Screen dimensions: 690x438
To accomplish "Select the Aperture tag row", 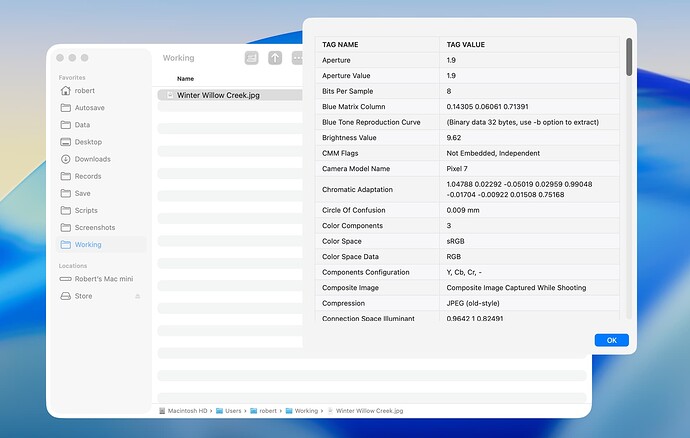I will pyautogui.click(x=467, y=60).
